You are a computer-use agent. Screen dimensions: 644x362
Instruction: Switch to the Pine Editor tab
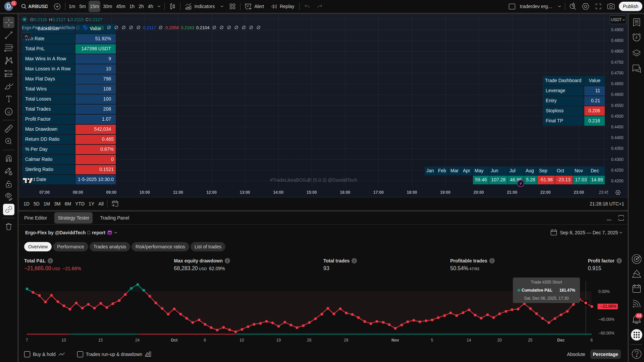click(36, 218)
